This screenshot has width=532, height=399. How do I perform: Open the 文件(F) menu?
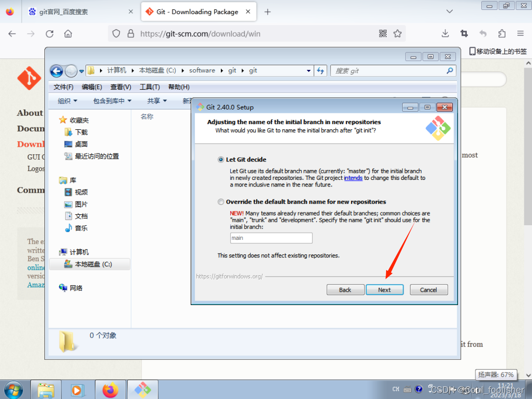[x=63, y=87]
